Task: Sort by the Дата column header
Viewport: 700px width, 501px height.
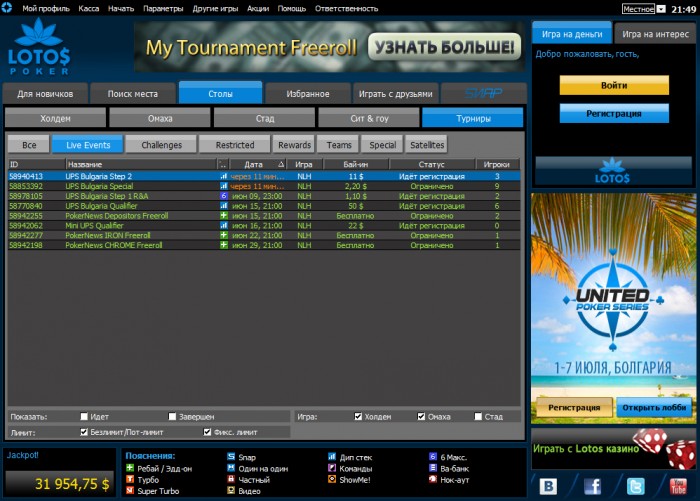Action: click(258, 164)
